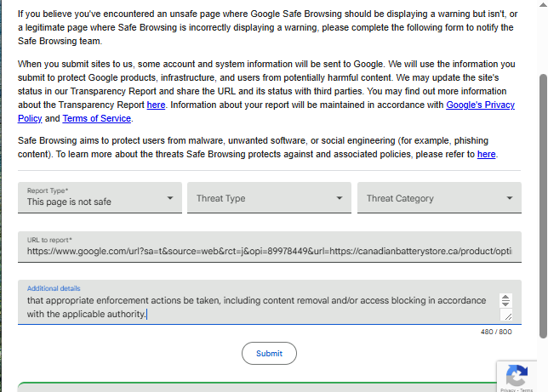Click the 'Report Type*' label
Screen dimensions: 548x392
pos(48,190)
